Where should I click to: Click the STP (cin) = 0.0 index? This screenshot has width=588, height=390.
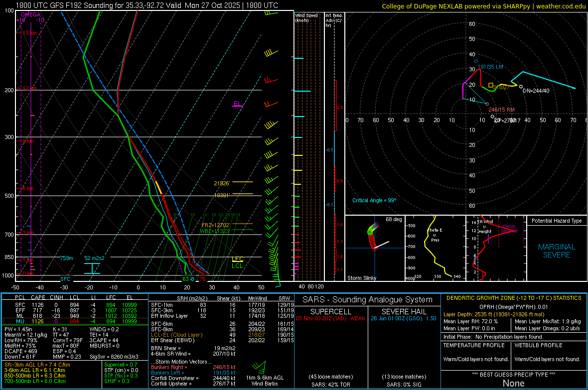pos(121,370)
